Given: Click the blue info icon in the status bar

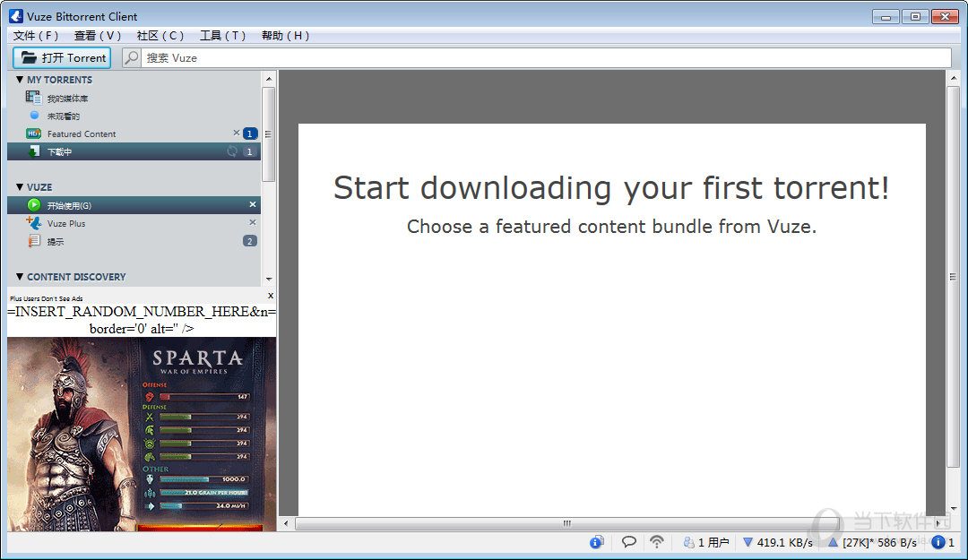Looking at the screenshot, I should tap(596, 542).
